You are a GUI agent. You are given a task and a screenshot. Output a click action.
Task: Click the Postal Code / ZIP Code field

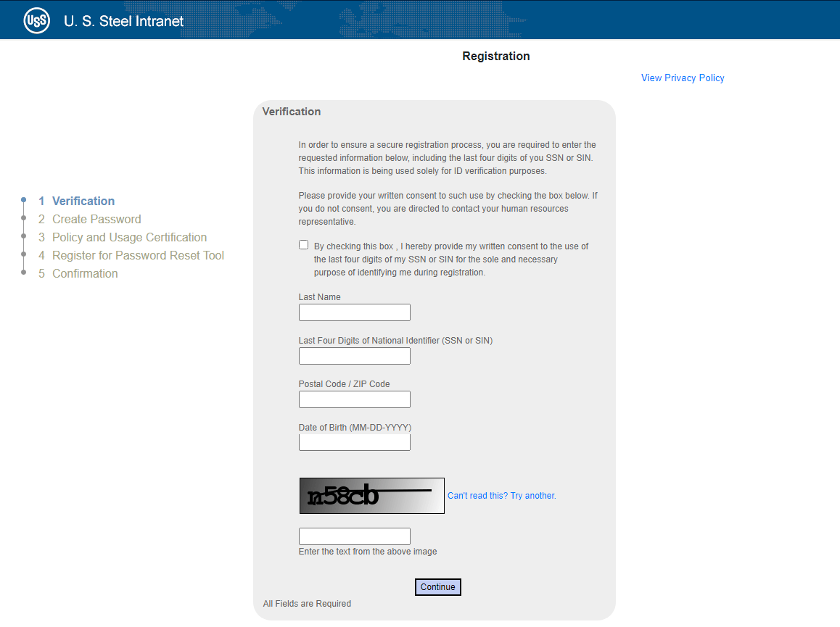[x=355, y=399]
